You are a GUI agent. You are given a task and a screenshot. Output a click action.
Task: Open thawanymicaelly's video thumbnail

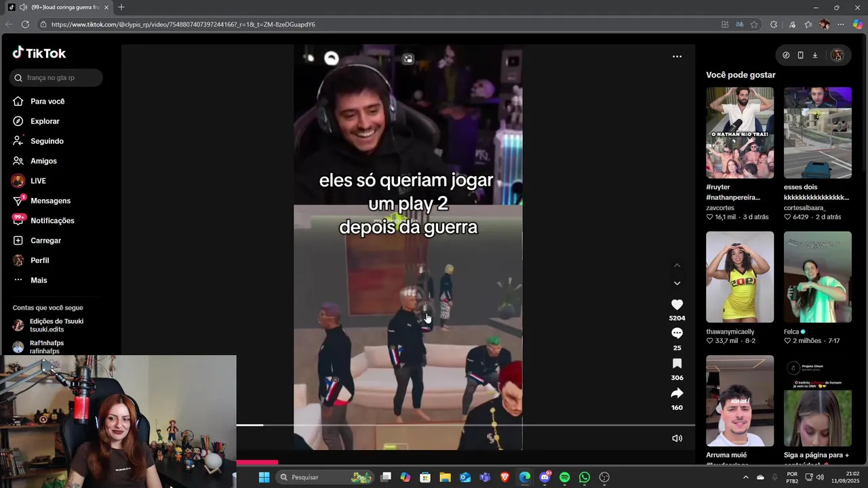pos(740,277)
